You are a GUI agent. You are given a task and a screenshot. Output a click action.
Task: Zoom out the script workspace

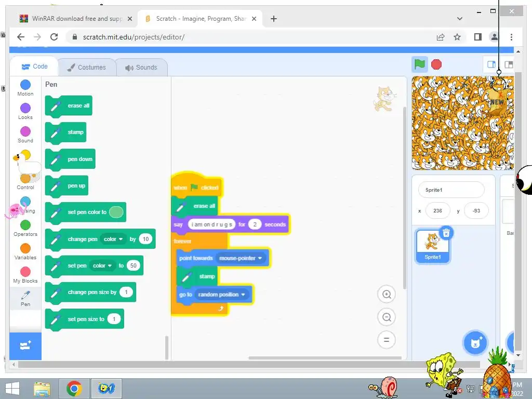pyautogui.click(x=387, y=317)
